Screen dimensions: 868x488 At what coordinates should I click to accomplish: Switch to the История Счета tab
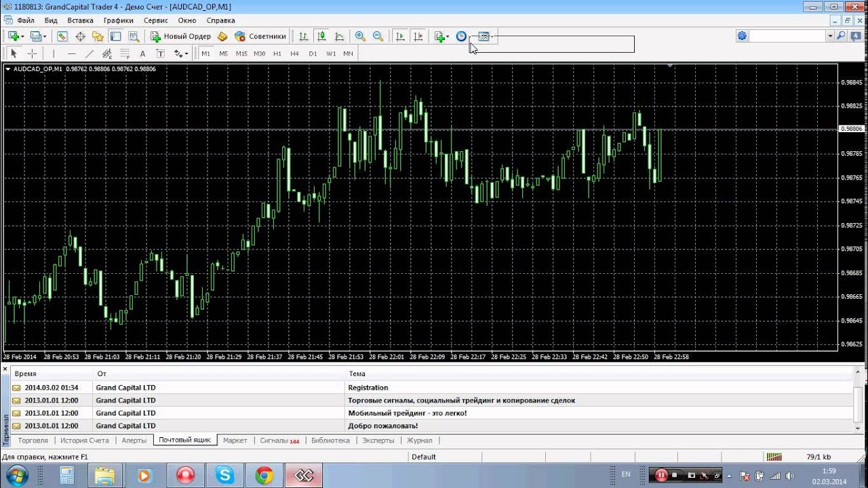[85, 441]
